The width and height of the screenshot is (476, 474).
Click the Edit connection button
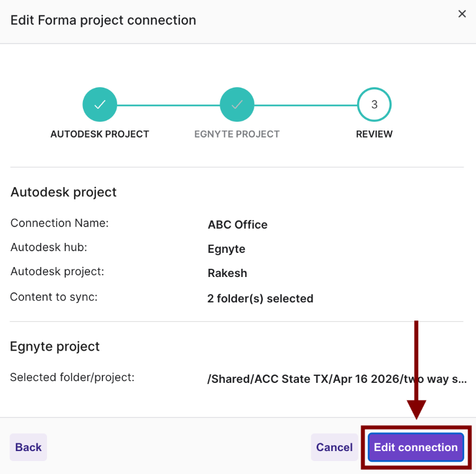point(415,447)
